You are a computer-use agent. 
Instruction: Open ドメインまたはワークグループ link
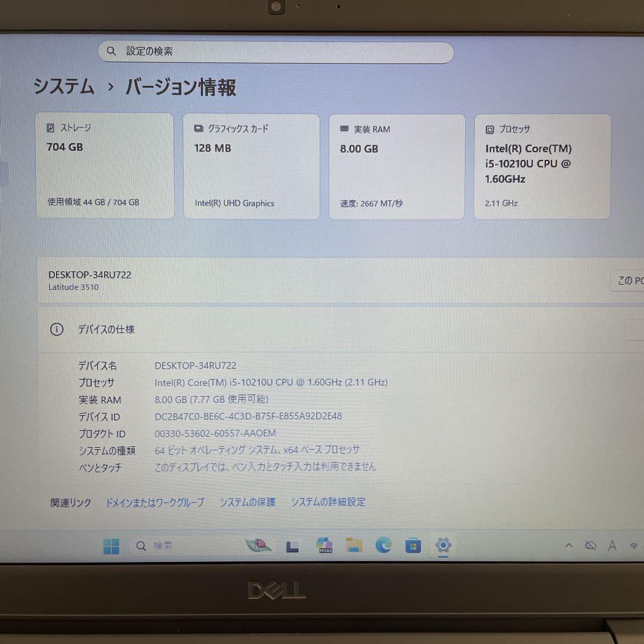coord(155,503)
